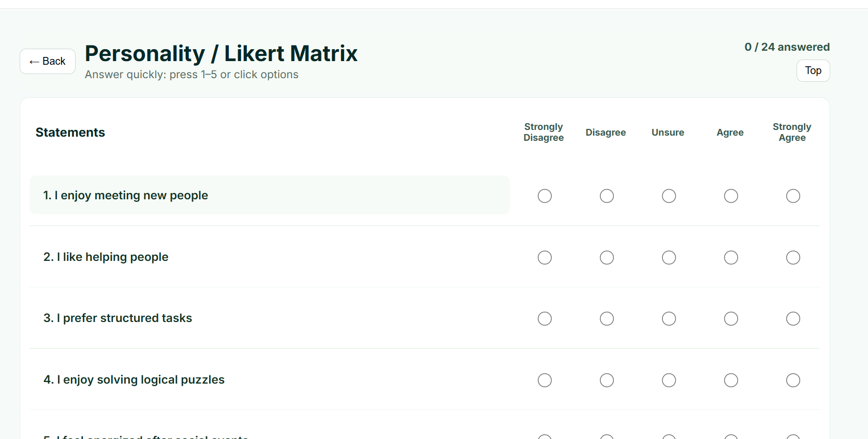The image size is (868, 439).
Task: Choose Disagree for 'I enjoy solving logical puzzles'
Action: [x=606, y=380]
